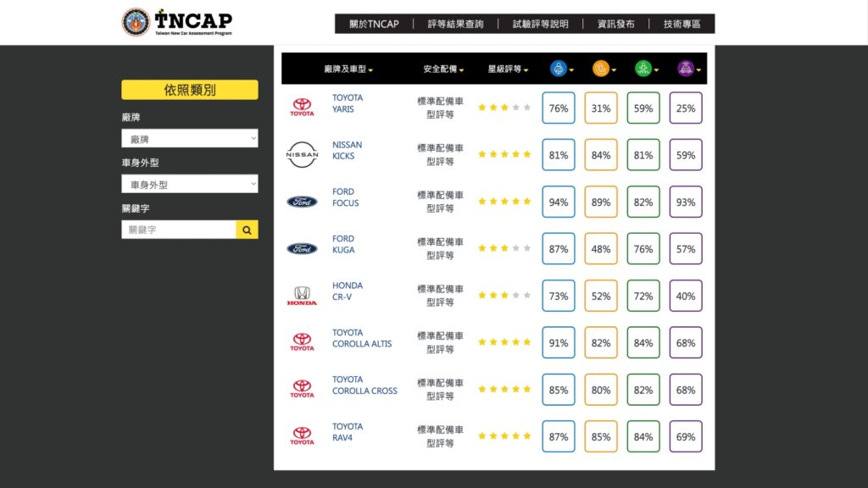This screenshot has height=488, width=868.
Task: Click the 94% adult score for Focus
Action: pyautogui.click(x=559, y=202)
